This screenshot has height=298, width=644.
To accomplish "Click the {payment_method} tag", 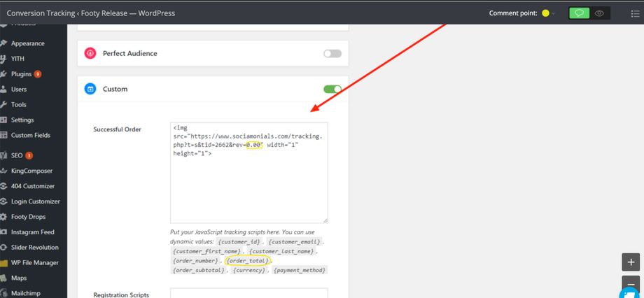I will pos(300,271).
